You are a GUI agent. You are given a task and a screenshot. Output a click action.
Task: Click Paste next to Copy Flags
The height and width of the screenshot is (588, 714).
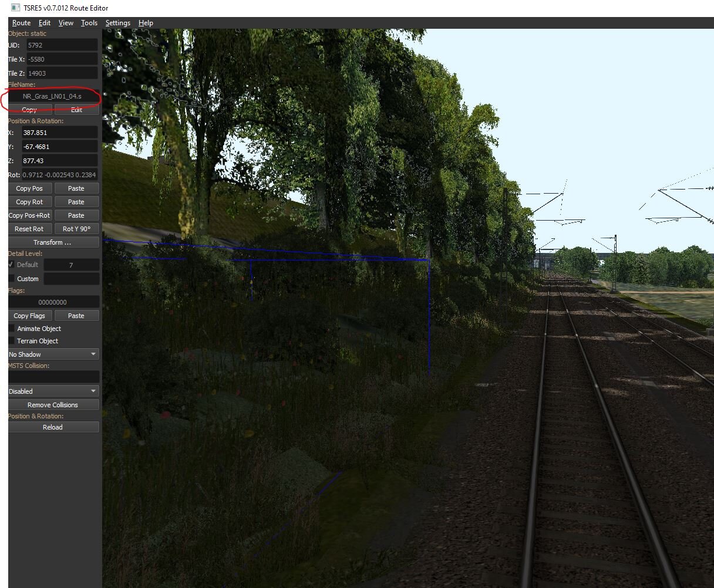[x=76, y=316]
